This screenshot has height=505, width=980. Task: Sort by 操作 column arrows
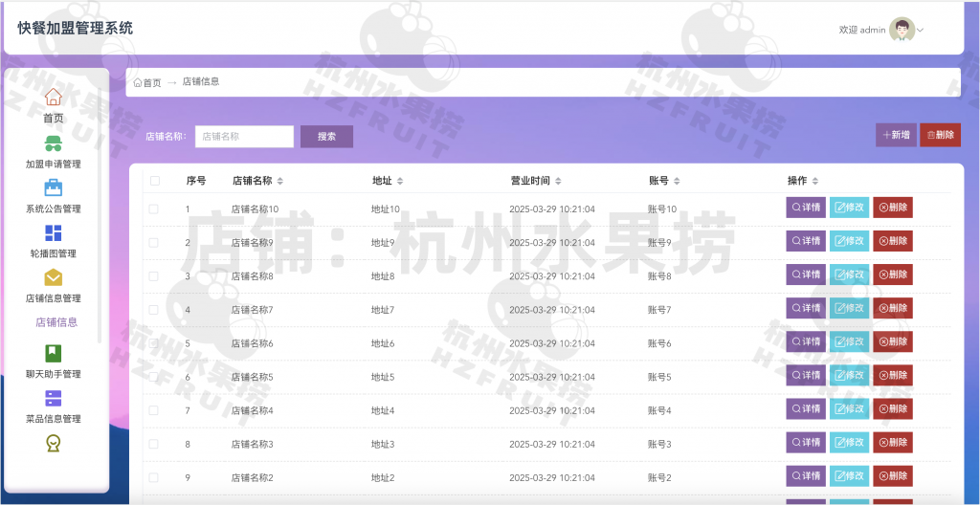815,182
